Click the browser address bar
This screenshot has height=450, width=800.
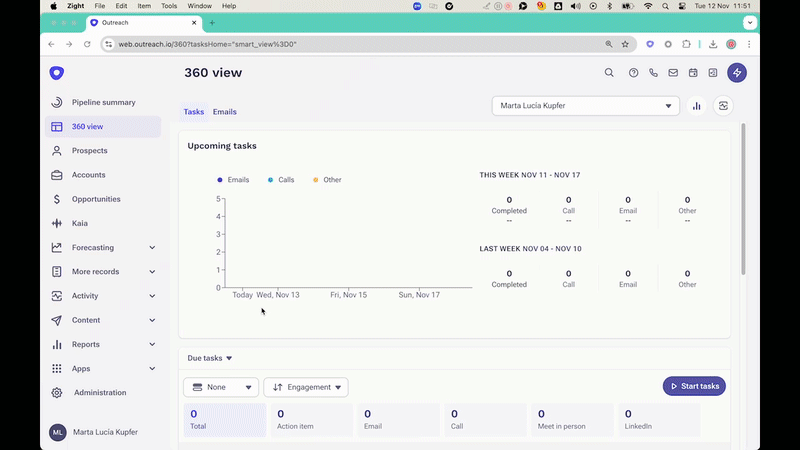click(350, 44)
